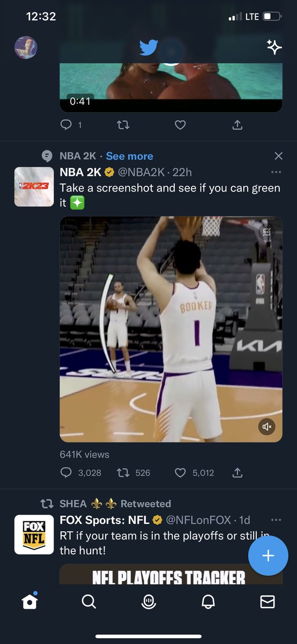Open the Messages envelope tab
The width and height of the screenshot is (297, 644).
point(267,602)
